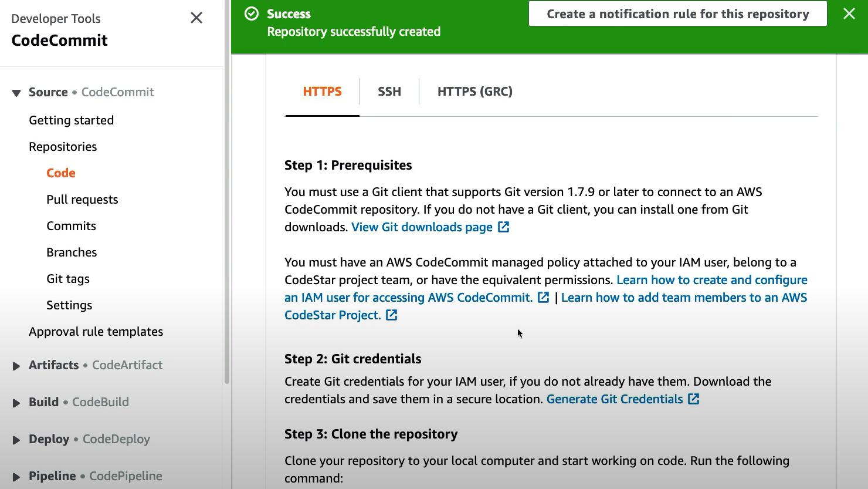868x489 pixels.
Task: Click the CodeCommit service title
Action: coord(59,40)
